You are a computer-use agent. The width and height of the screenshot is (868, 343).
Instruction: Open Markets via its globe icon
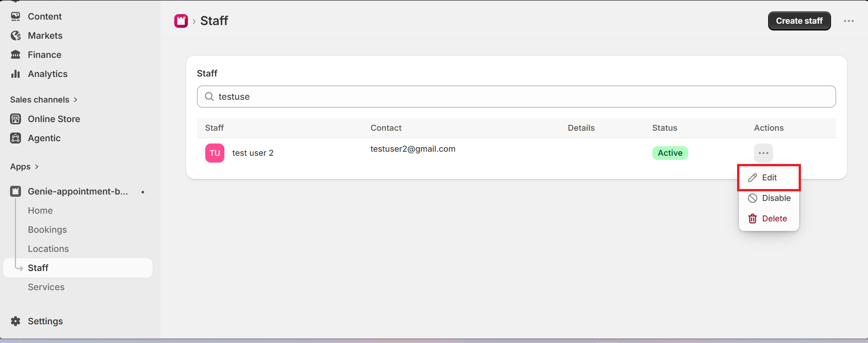[x=16, y=36]
